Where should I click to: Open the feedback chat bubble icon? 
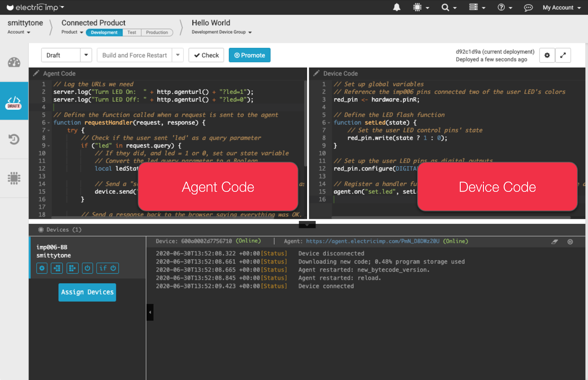point(528,7)
